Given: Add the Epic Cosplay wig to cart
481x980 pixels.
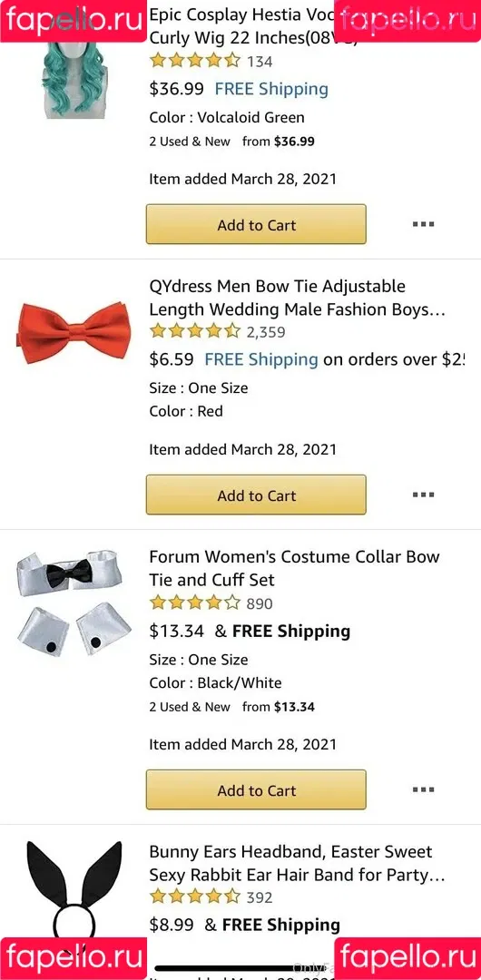Looking at the screenshot, I should tap(256, 224).
